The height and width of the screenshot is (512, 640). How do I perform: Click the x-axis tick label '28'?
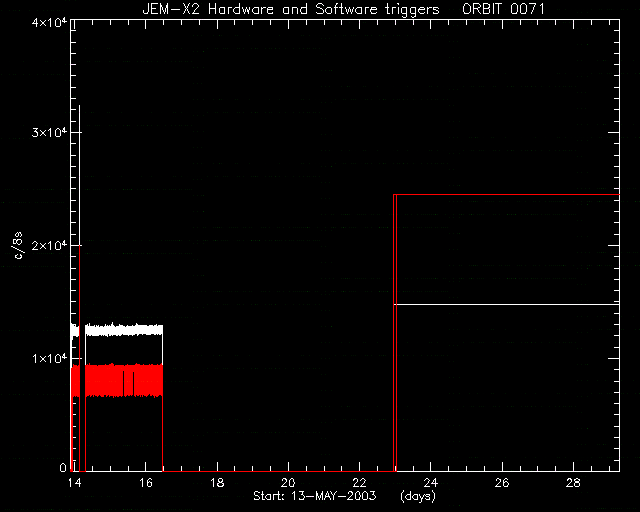tap(573, 483)
